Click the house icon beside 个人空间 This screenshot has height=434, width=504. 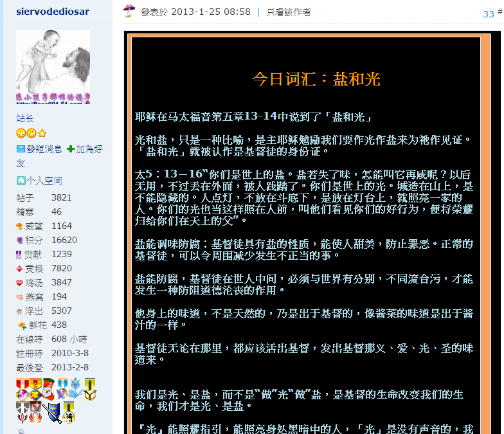coord(21,180)
